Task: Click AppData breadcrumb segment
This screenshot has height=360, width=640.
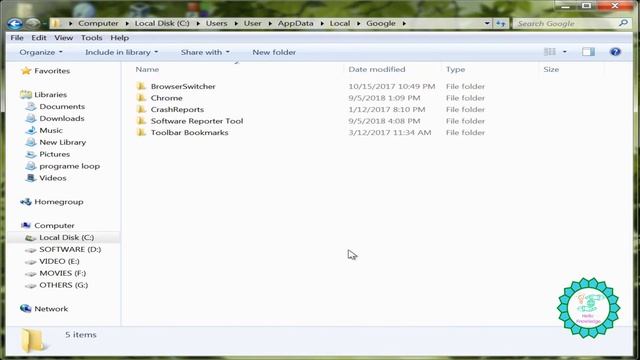Action: (296, 23)
